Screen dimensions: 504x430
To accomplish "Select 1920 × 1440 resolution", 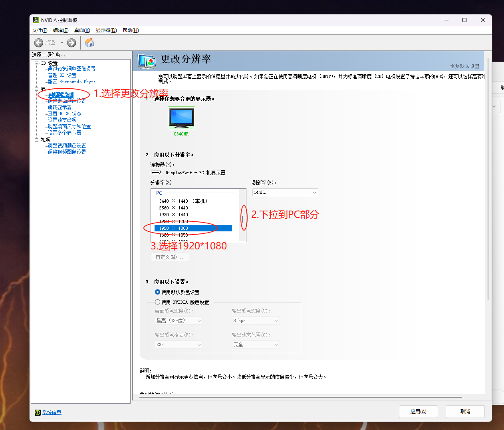I will coord(173,215).
